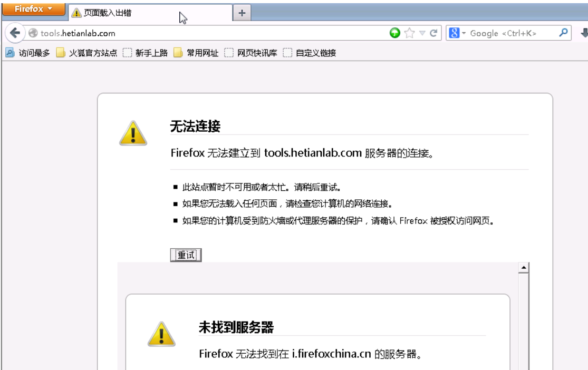This screenshot has width=588, height=370.
Task: Open the 网页快讯库 bookmark
Action: pos(251,53)
